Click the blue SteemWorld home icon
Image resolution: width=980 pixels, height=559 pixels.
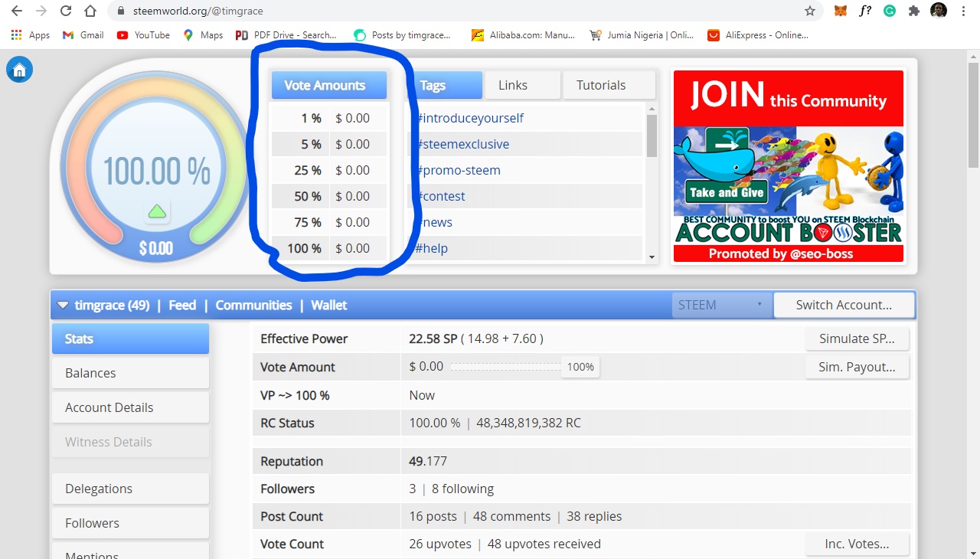[19, 70]
